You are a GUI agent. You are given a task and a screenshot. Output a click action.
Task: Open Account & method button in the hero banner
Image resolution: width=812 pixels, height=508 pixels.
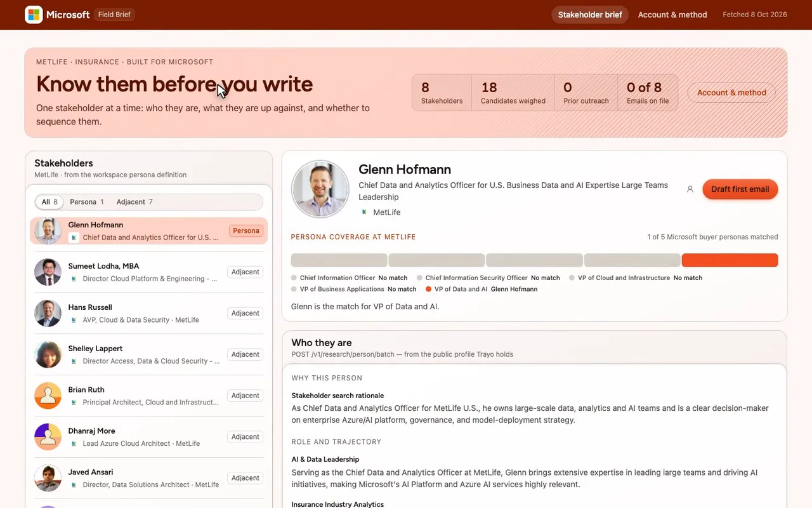(731, 93)
